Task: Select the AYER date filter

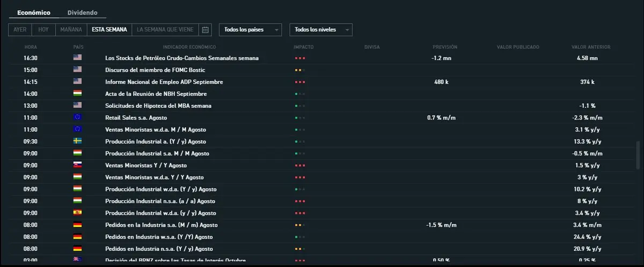Action: (x=20, y=30)
